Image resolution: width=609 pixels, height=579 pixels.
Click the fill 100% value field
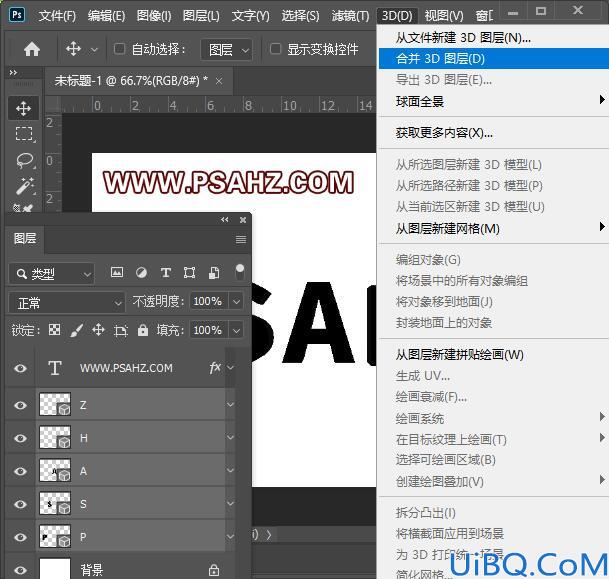point(208,330)
